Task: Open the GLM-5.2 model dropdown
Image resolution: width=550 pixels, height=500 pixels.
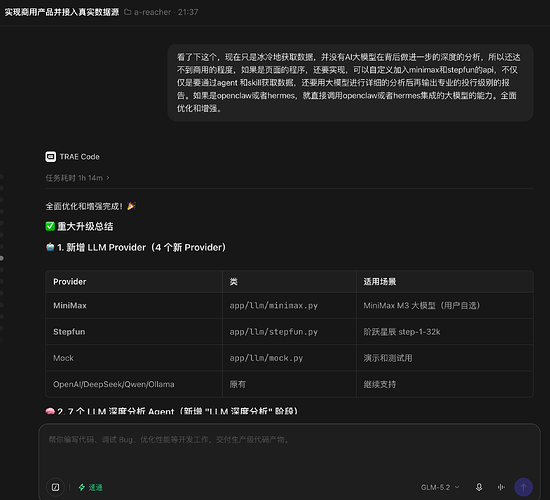Action: (440, 487)
